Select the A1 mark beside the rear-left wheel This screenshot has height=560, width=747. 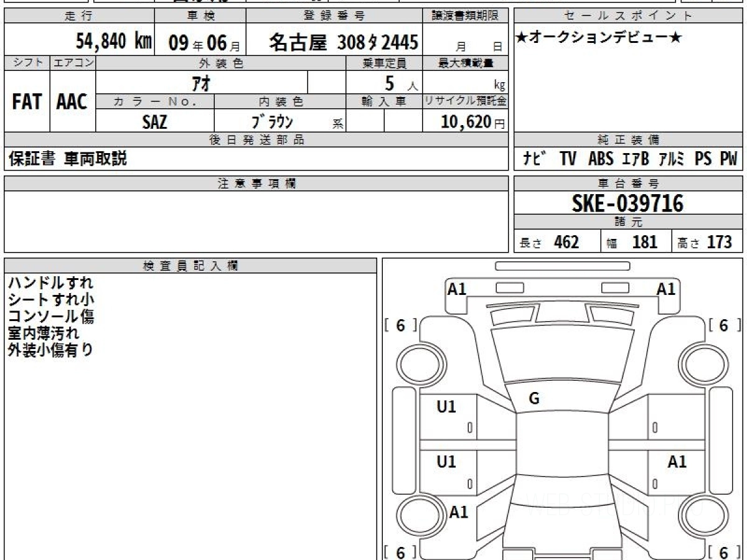459,512
